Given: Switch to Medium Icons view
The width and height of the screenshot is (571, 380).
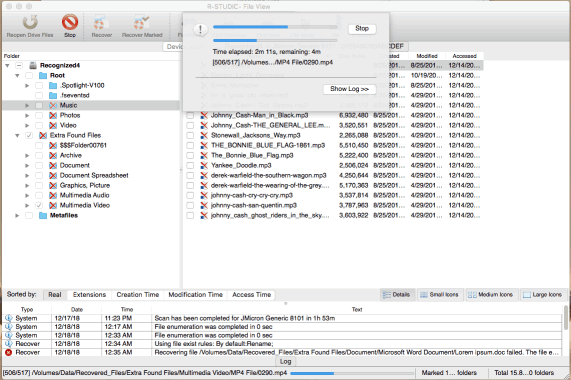Looking at the screenshot, I should [491, 294].
